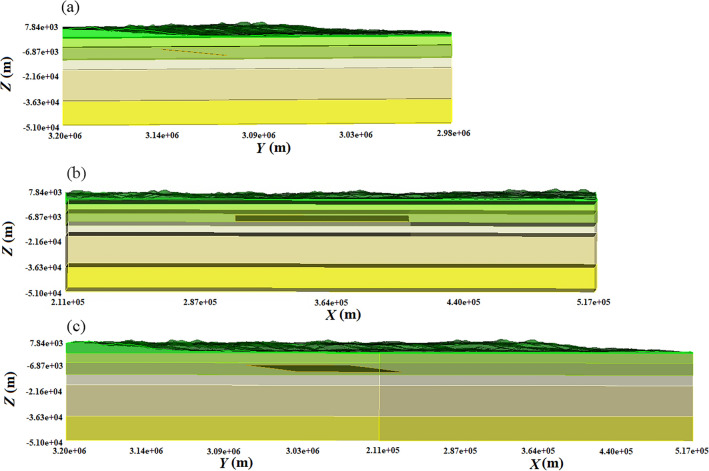Click tick value 2.98e+06 in panel (a)
709x471 pixels.
pyautogui.click(x=454, y=133)
